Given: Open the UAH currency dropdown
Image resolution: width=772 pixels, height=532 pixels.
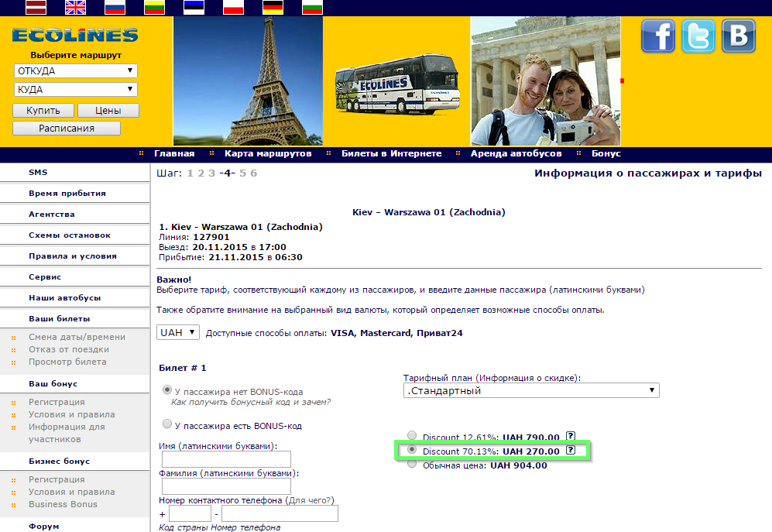Looking at the screenshot, I should [178, 332].
